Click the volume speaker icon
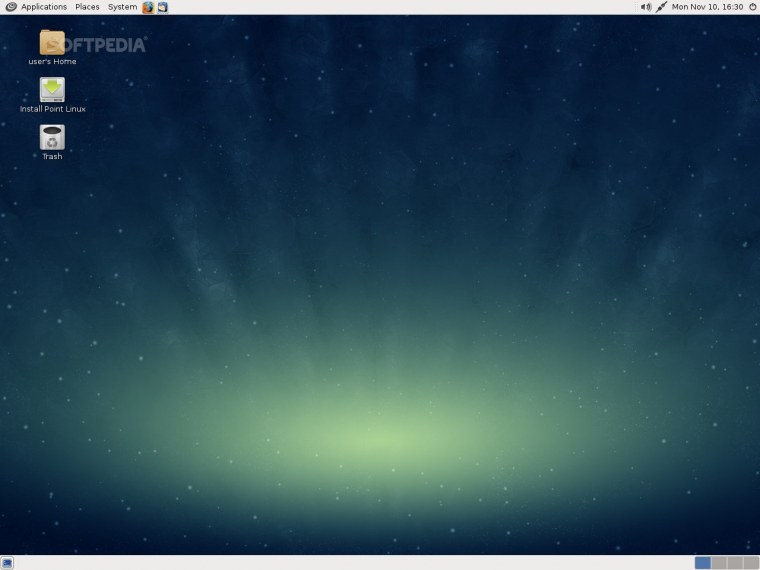 646,7
